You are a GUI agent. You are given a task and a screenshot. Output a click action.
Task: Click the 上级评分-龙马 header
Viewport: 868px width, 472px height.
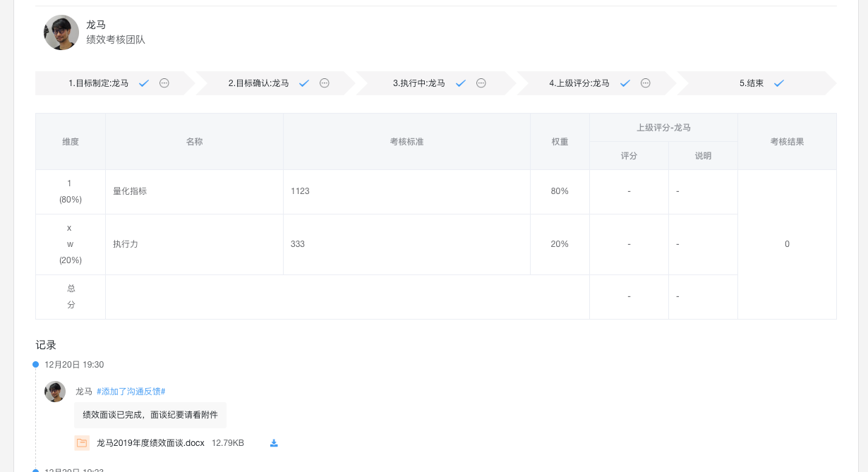tap(664, 128)
